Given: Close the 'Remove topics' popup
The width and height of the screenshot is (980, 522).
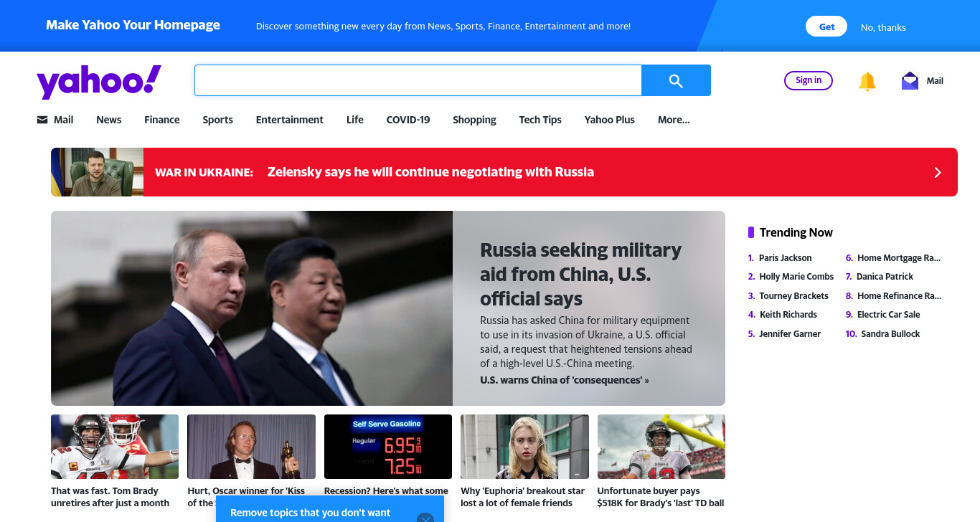Looking at the screenshot, I should pyautogui.click(x=425, y=517).
